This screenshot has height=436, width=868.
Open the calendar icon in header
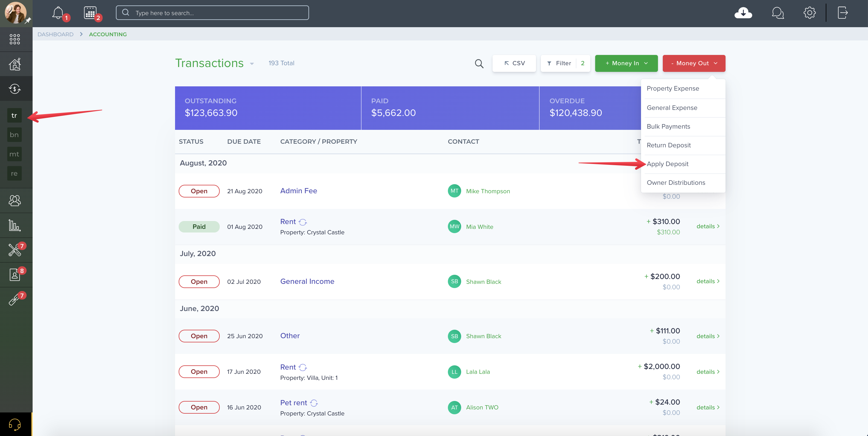(x=90, y=13)
